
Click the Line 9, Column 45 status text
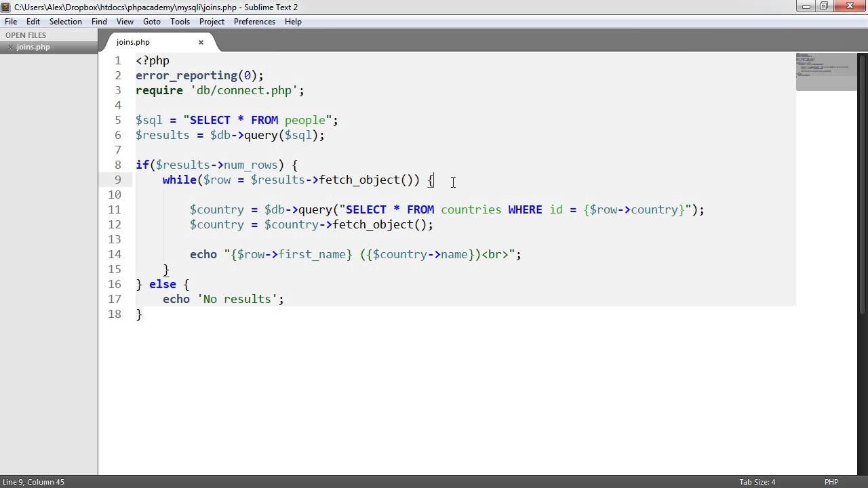[33, 482]
